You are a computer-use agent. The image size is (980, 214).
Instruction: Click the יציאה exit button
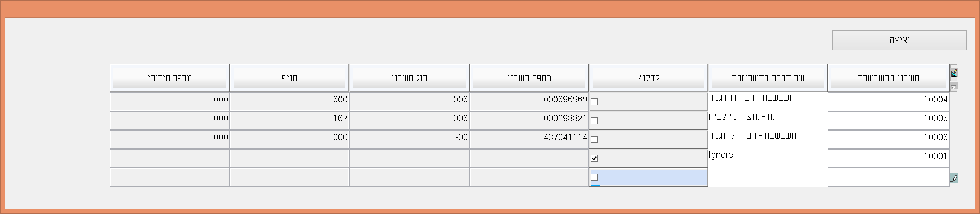coord(899,41)
